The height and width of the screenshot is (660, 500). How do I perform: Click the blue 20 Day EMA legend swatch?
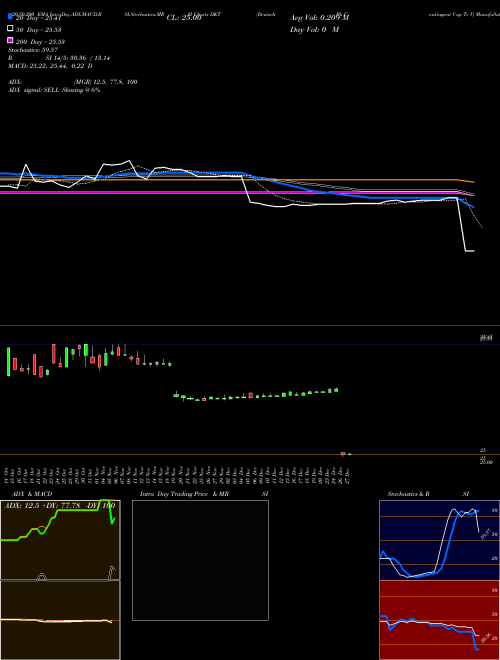[10, 16]
